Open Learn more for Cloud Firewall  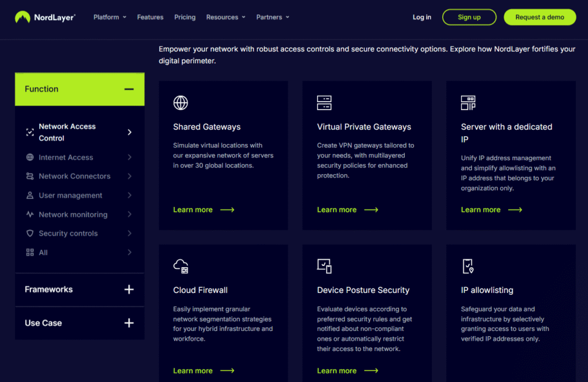pos(193,371)
